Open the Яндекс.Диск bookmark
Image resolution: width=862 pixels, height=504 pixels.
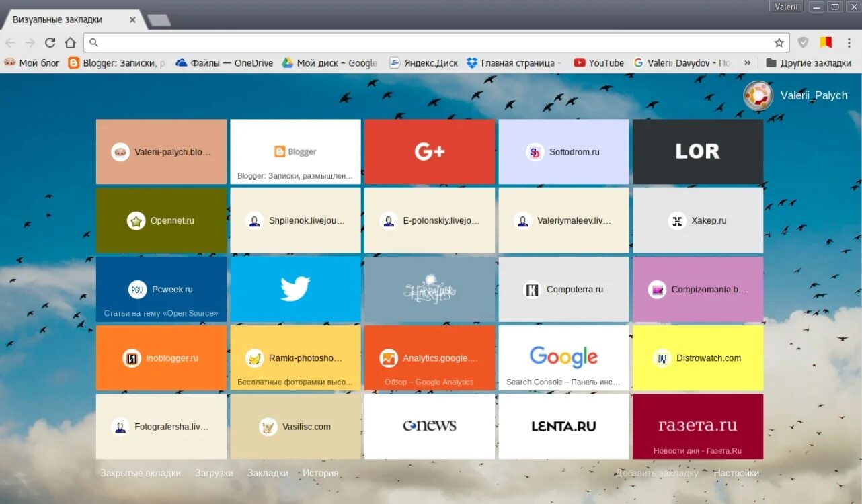click(x=424, y=62)
